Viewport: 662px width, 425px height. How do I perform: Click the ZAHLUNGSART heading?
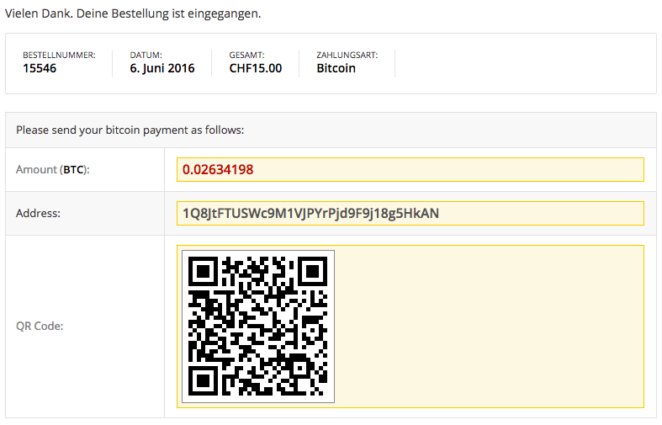pos(347,55)
